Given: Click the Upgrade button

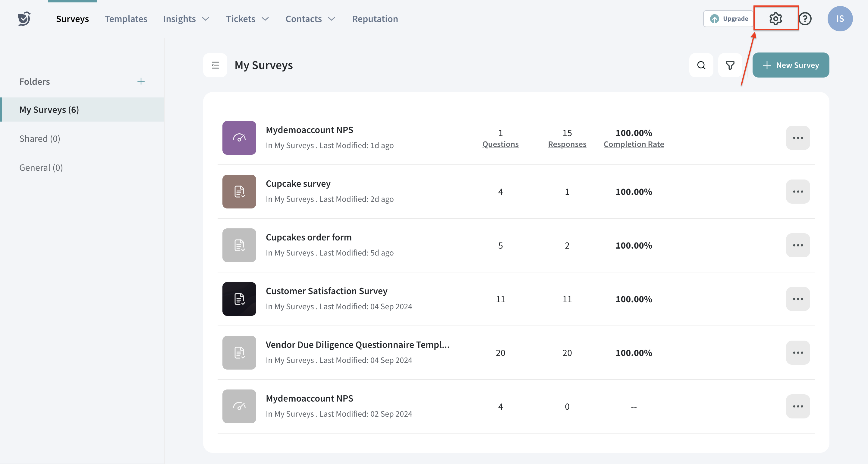Looking at the screenshot, I should coord(728,18).
